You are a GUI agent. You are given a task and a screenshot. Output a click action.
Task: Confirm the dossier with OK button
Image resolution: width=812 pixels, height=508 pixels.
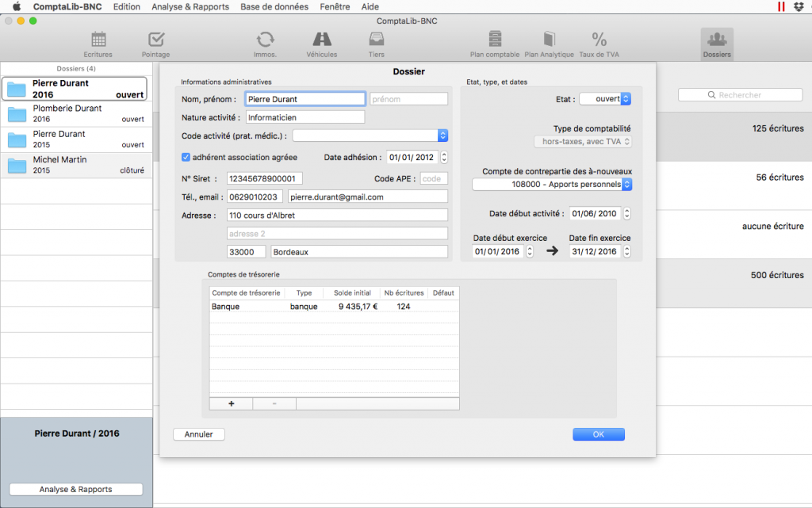click(599, 434)
